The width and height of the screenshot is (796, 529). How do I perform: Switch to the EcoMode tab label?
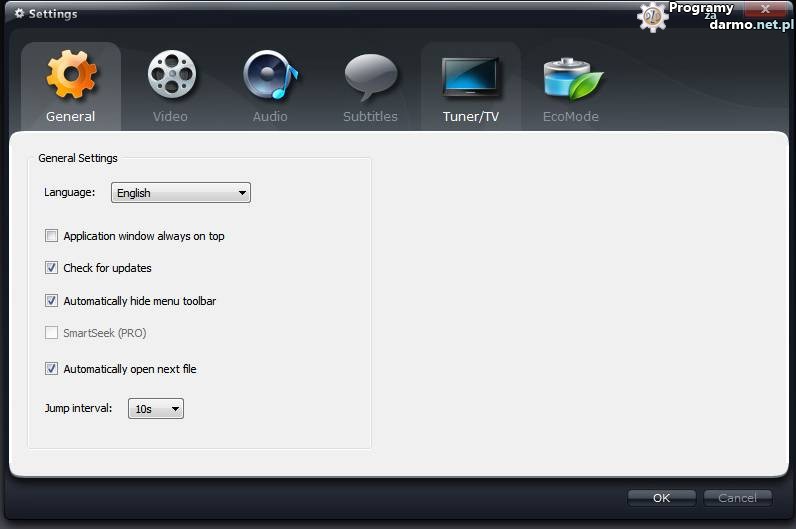(571, 117)
